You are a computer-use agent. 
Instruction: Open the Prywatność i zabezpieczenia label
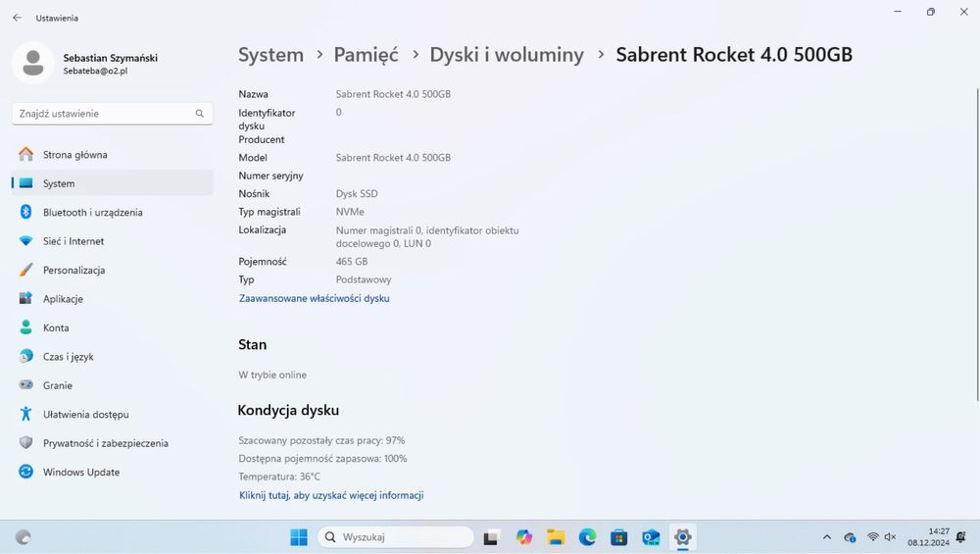click(x=106, y=442)
